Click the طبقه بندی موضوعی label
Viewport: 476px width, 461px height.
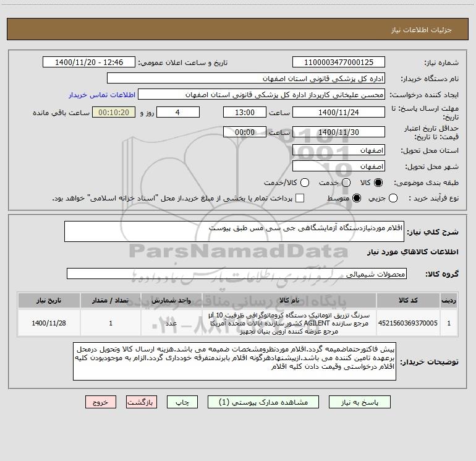pyautogui.click(x=426, y=183)
